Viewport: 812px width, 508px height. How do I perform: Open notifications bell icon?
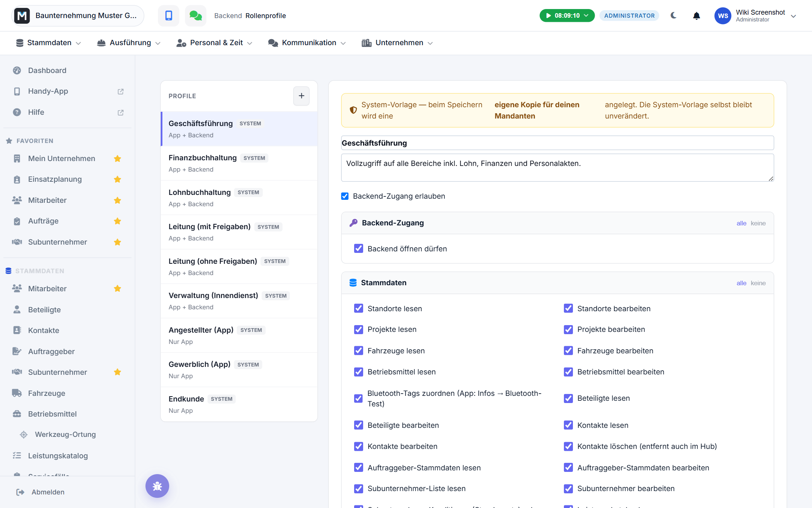tap(696, 16)
